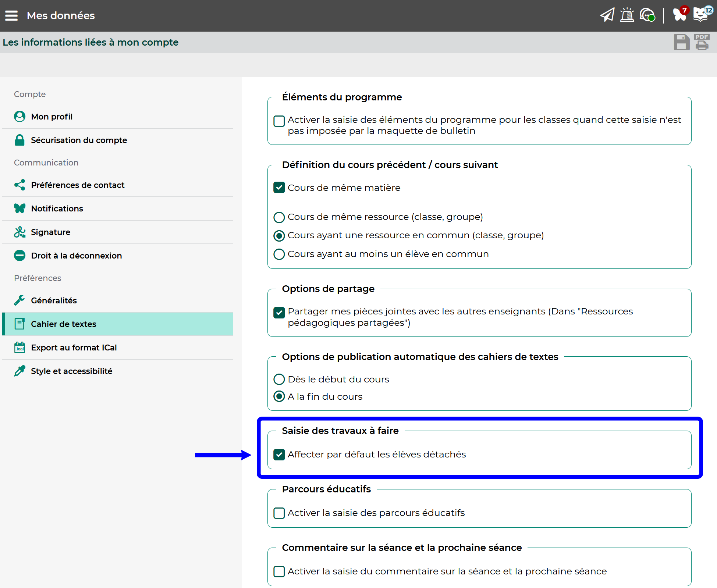Open Style et accessibilité preferences
This screenshot has width=717, height=588.
click(71, 371)
